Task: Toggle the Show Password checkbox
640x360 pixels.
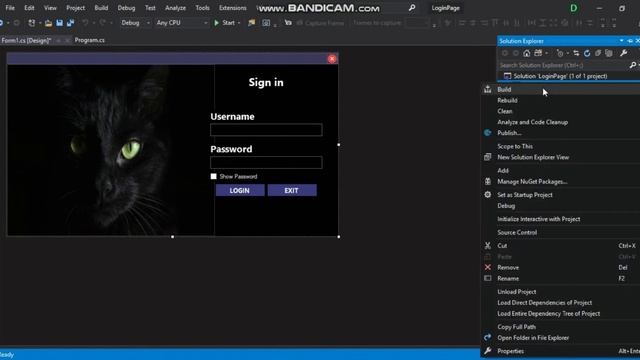Action: [x=213, y=176]
